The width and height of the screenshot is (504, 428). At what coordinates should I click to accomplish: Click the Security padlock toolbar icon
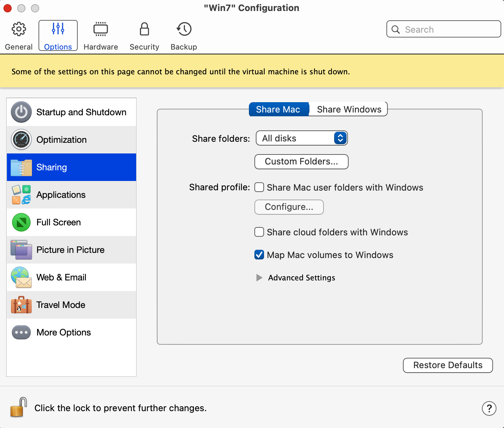[x=144, y=30]
